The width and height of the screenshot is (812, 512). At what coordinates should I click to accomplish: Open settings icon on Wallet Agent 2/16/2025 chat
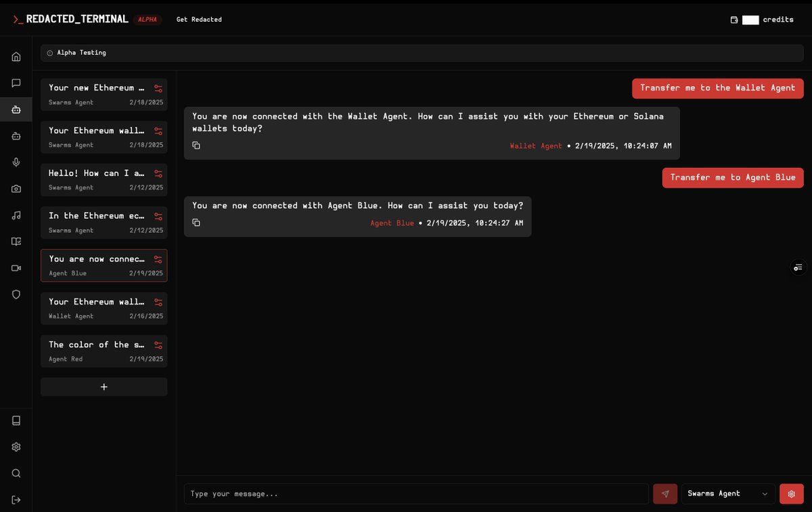[158, 302]
